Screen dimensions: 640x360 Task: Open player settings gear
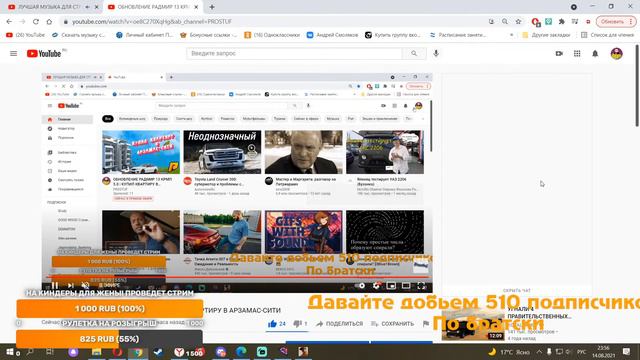coord(377,286)
